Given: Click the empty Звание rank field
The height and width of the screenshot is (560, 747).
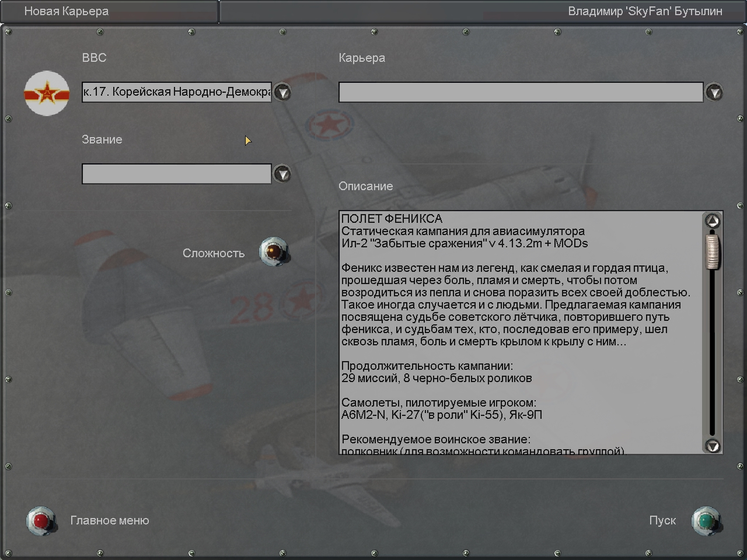Looking at the screenshot, I should point(177,174).
